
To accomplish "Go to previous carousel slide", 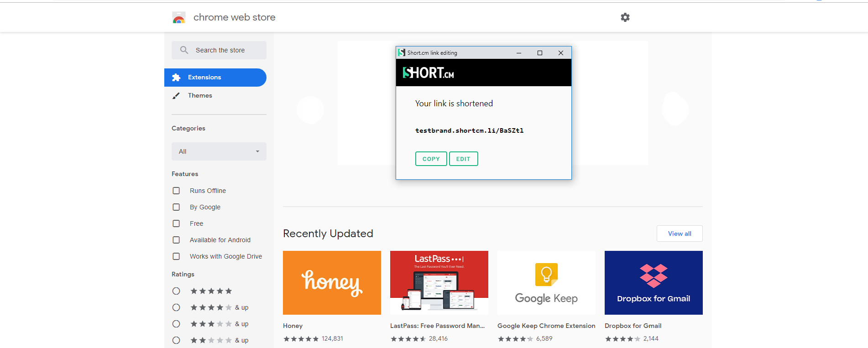I will (x=310, y=109).
